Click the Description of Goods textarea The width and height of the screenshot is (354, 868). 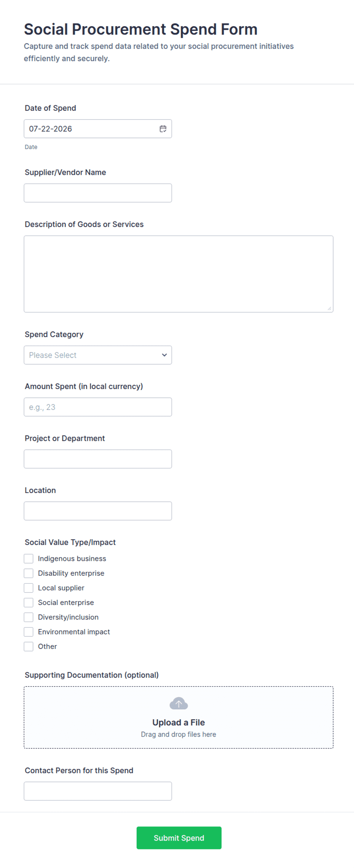(x=179, y=274)
